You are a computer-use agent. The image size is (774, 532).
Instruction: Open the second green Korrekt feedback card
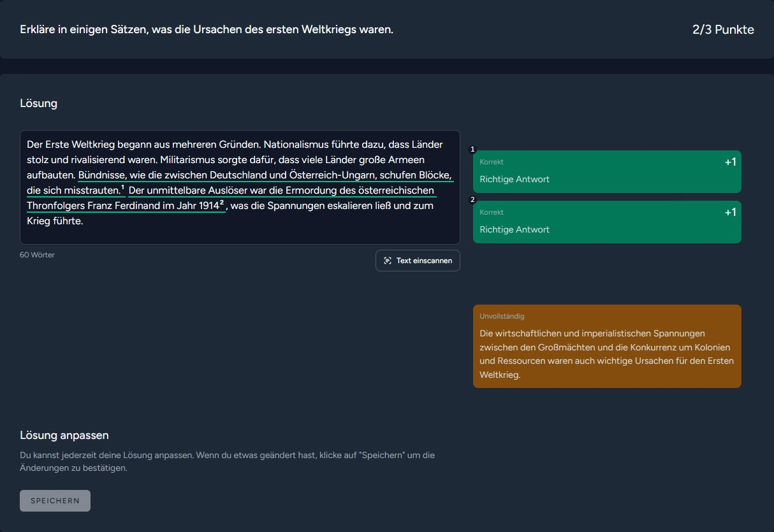point(606,222)
